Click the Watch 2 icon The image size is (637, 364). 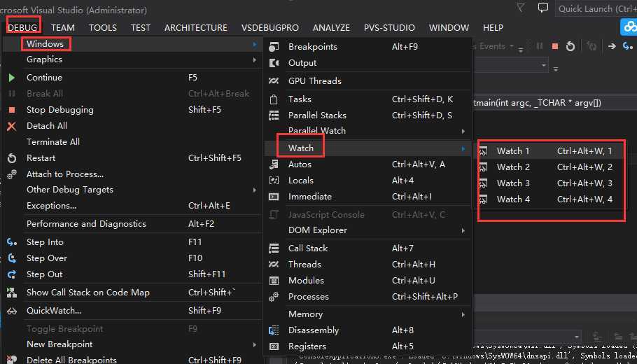[482, 167]
